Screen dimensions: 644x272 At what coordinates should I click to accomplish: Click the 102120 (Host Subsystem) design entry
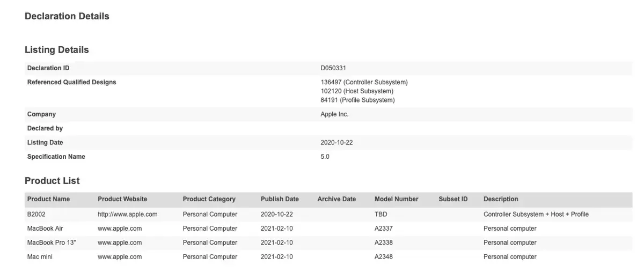click(357, 91)
